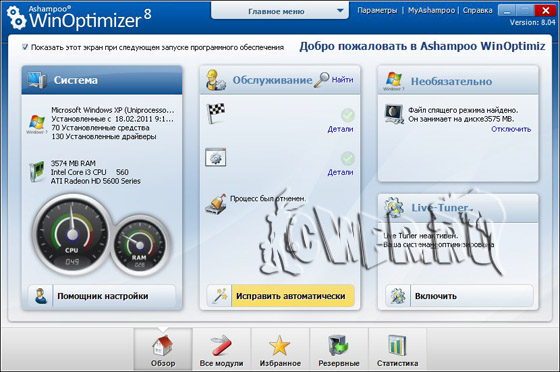The height and width of the screenshot is (372, 560).
Task: Switch to the Обзор tab
Action: point(163,348)
